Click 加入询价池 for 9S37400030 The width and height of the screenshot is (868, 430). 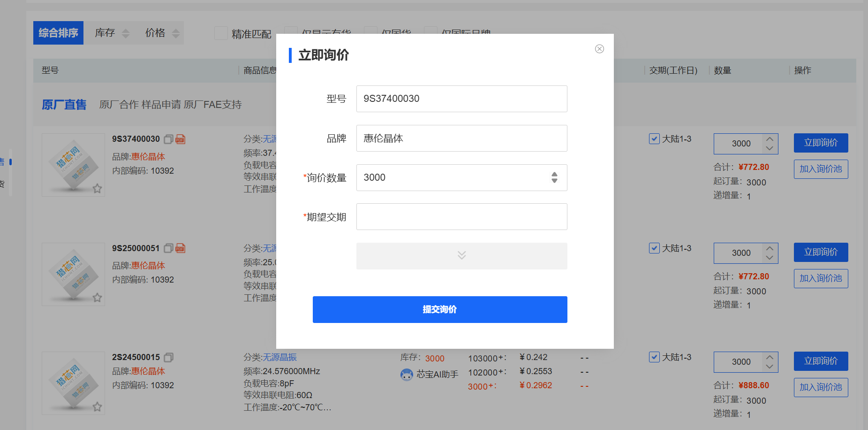(x=821, y=169)
